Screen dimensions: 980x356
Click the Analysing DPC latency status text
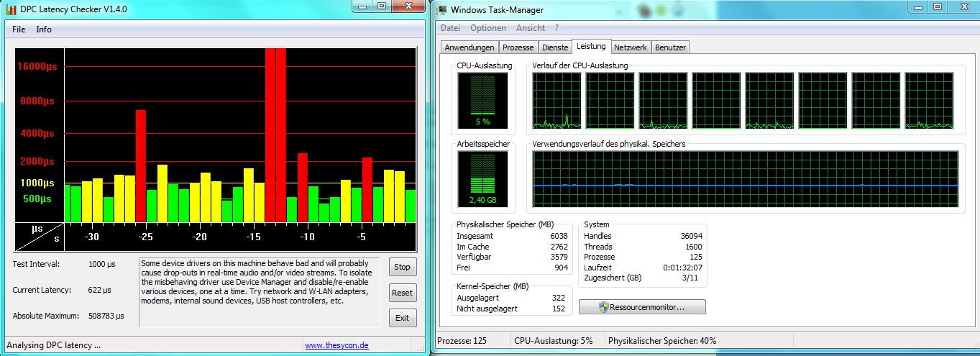tap(54, 345)
